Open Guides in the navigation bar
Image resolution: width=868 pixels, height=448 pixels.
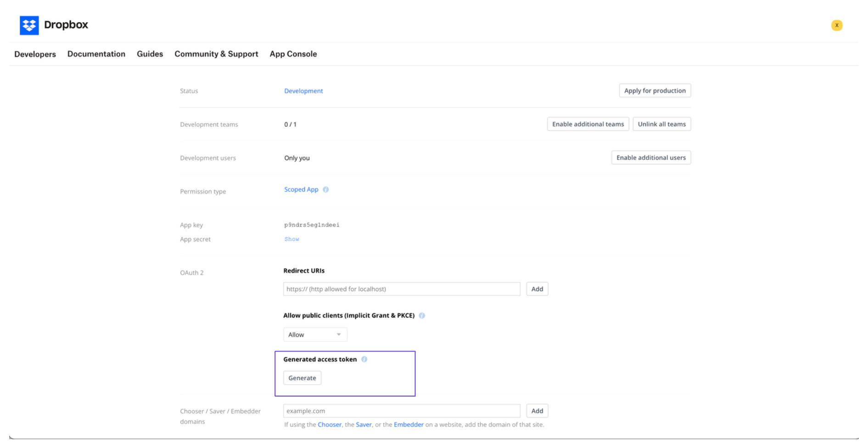150,54
